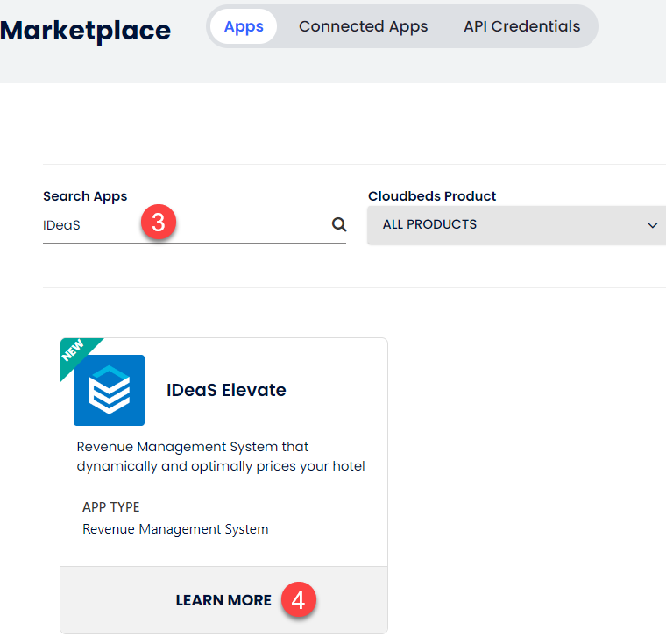
Task: Click the green NEW ribbon badge
Action: 77,353
